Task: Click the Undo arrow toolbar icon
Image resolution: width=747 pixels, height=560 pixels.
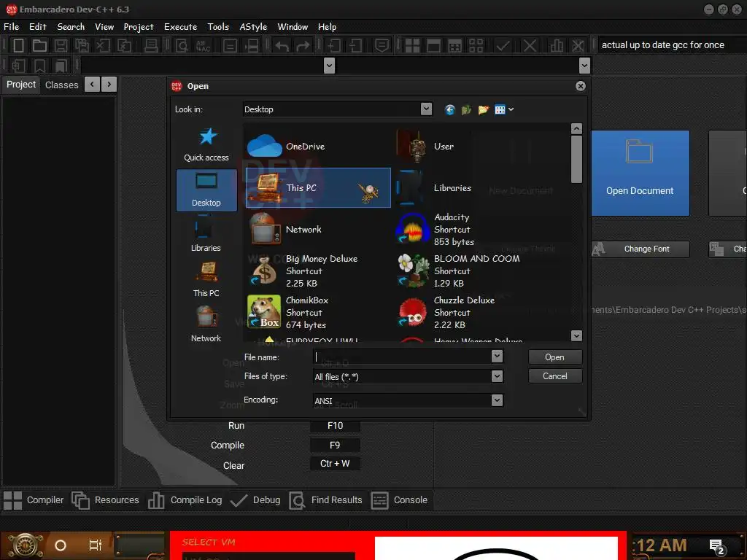Action: click(x=282, y=46)
